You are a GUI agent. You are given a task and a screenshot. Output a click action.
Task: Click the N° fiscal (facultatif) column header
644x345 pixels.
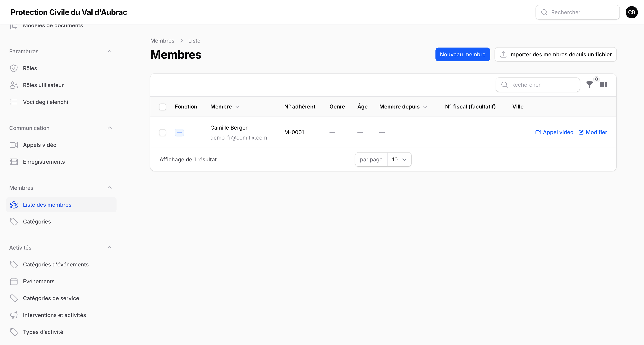pyautogui.click(x=470, y=107)
